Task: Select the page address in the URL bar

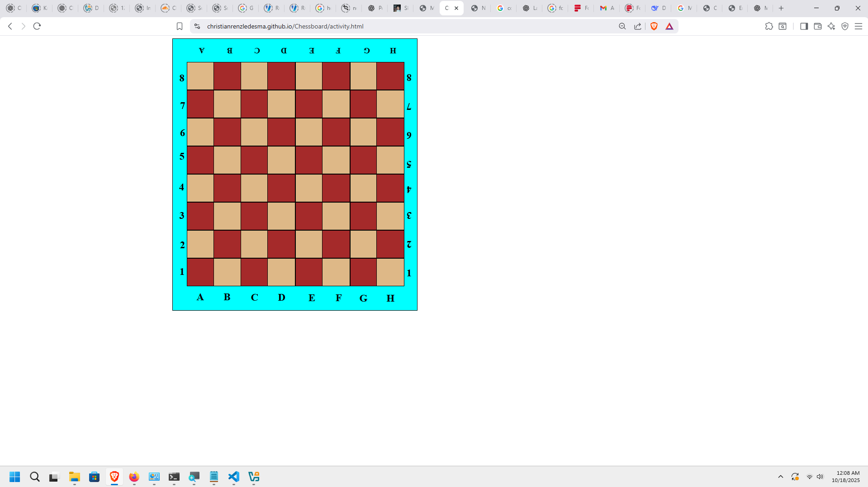Action: pos(285,26)
